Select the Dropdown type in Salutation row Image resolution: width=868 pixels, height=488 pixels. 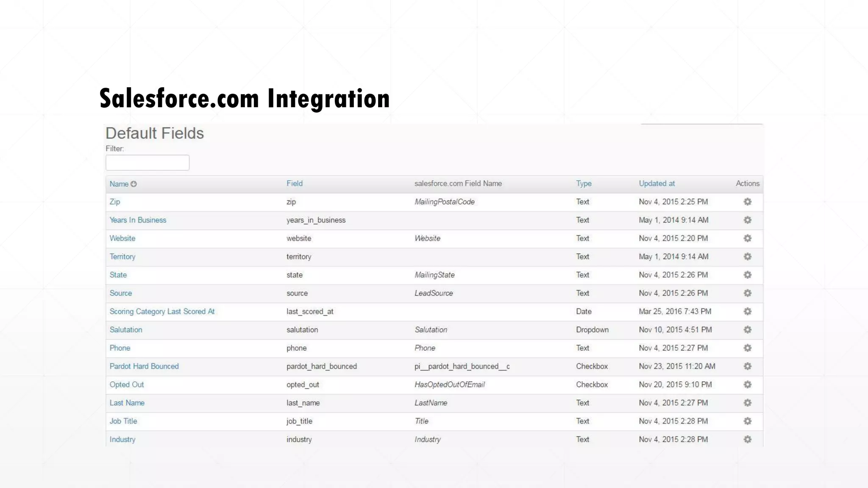pyautogui.click(x=592, y=330)
